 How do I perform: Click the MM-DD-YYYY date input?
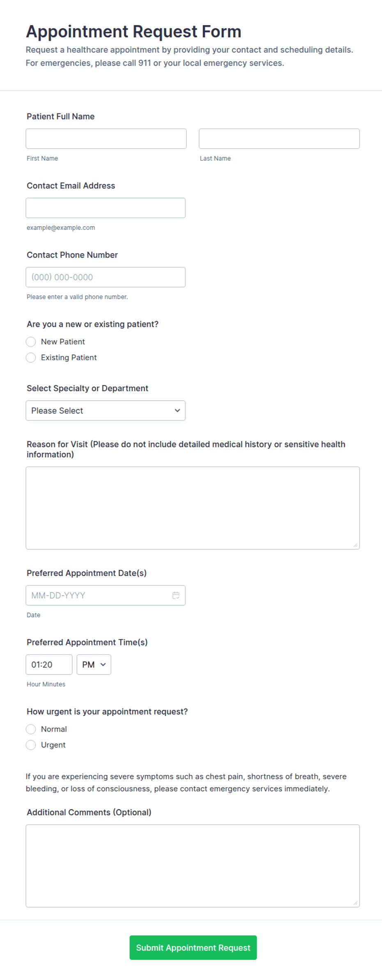(106, 595)
